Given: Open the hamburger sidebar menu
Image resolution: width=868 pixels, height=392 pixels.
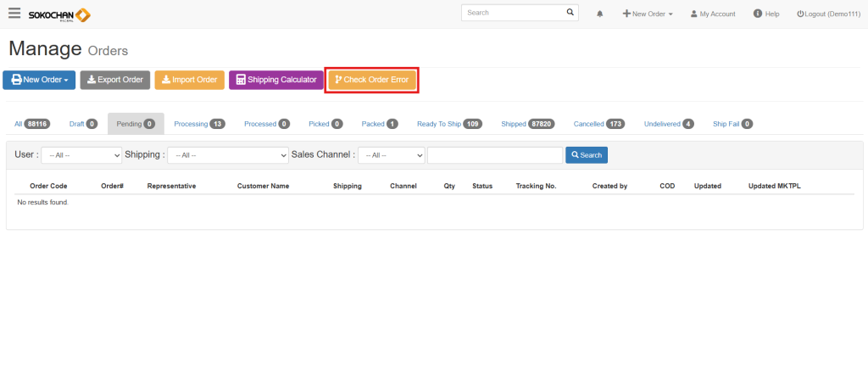Looking at the screenshot, I should pyautogui.click(x=14, y=14).
